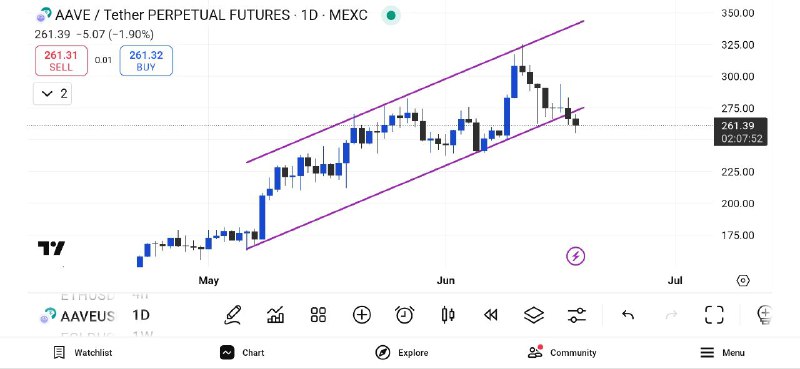Image resolution: width=800 pixels, height=369 pixels.
Task: Open the alarm clock alert icon
Action: coord(405,315)
